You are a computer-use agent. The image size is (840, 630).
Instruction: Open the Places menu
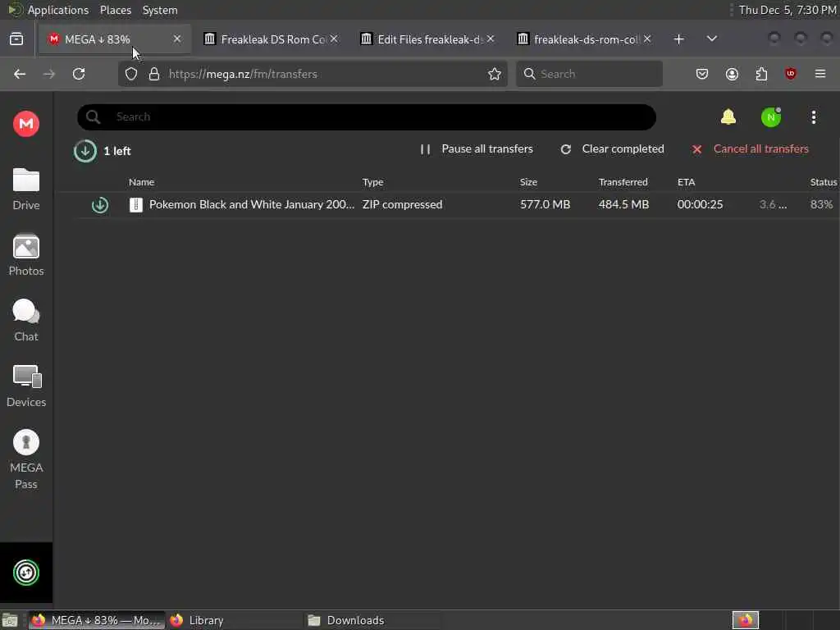(115, 10)
